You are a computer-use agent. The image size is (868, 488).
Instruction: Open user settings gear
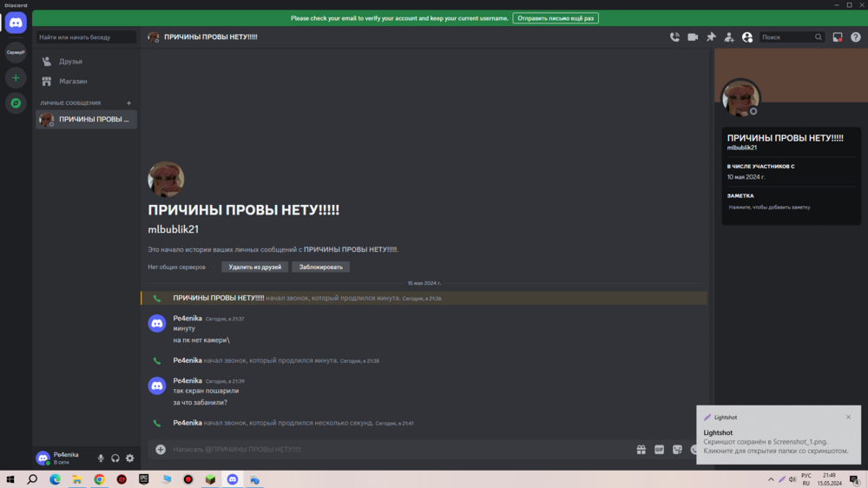point(129,458)
